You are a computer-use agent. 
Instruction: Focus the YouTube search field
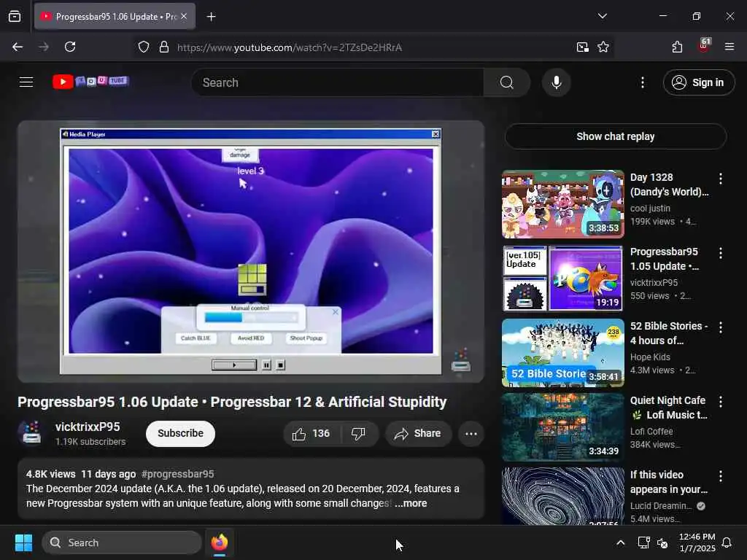tap(338, 82)
